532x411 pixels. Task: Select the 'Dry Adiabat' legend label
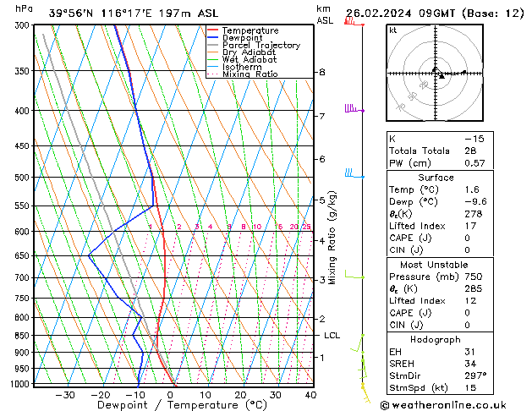click(x=249, y=52)
